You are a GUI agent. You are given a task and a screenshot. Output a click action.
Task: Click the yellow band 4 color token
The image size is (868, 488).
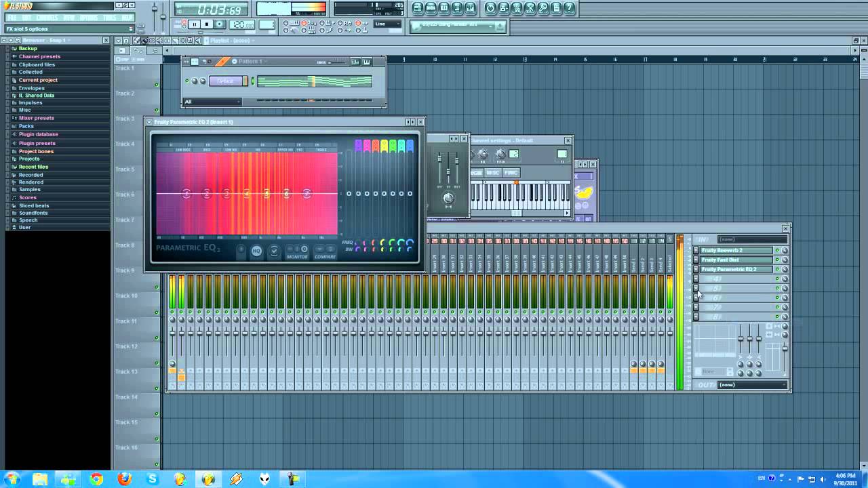click(x=384, y=145)
